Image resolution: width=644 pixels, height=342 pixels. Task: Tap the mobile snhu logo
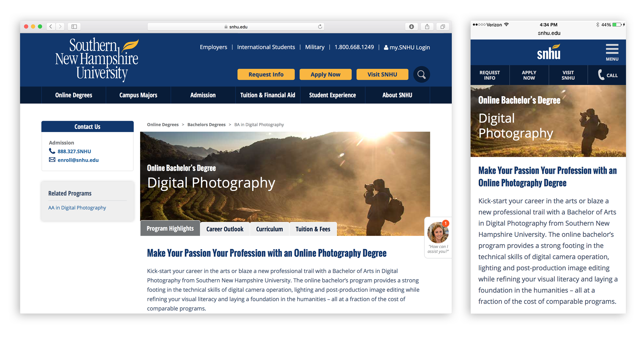549,52
